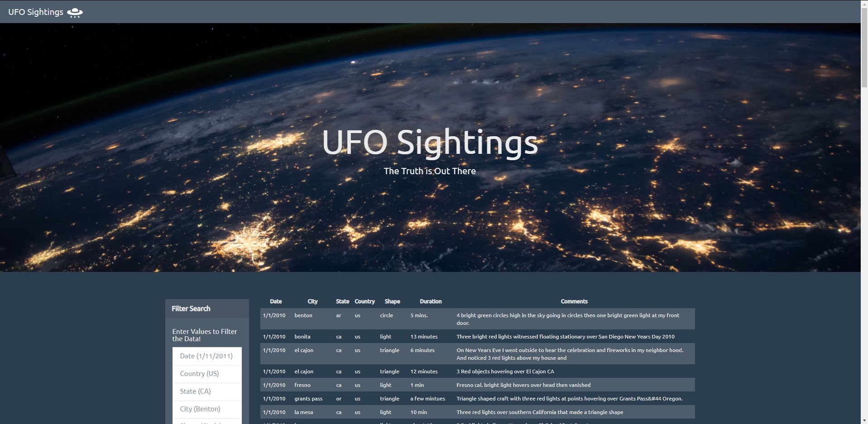Image resolution: width=868 pixels, height=424 pixels.
Task: Click the Shape column header
Action: click(392, 301)
